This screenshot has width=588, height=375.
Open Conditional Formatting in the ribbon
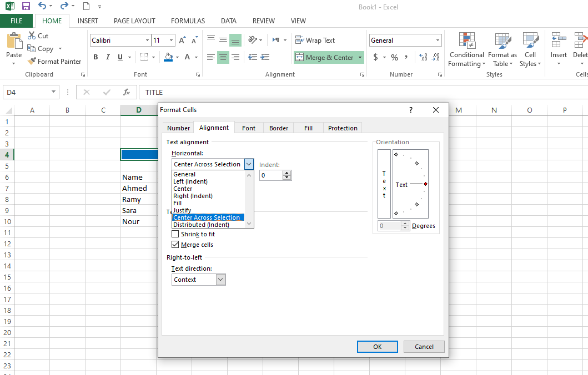(x=466, y=49)
